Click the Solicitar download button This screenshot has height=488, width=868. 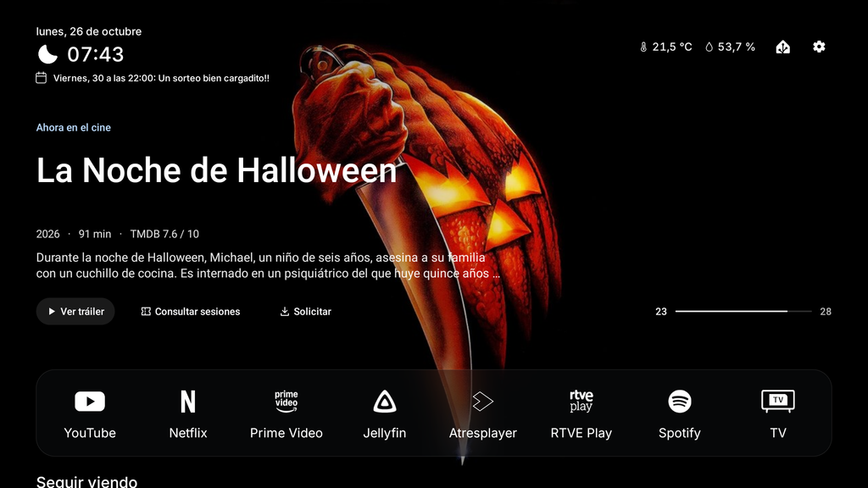click(305, 312)
